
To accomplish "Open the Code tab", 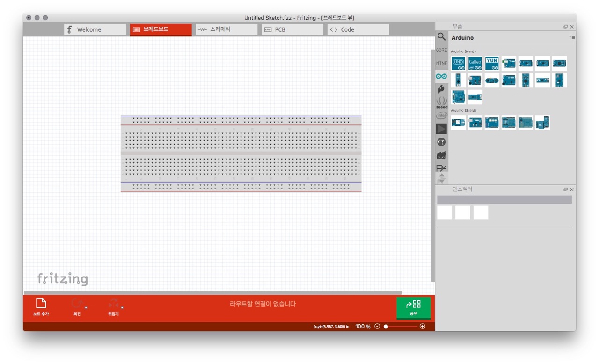I will [x=358, y=29].
